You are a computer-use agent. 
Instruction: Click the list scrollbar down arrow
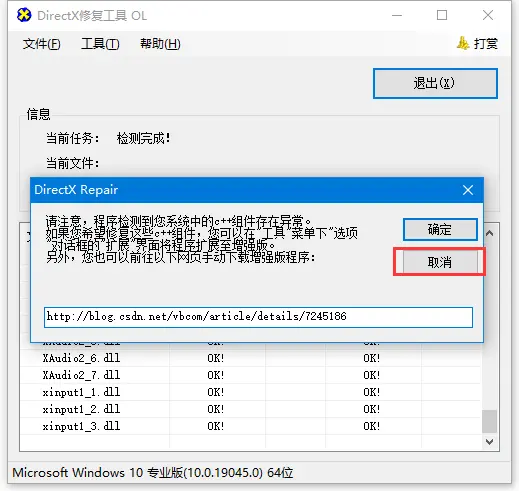point(489,442)
